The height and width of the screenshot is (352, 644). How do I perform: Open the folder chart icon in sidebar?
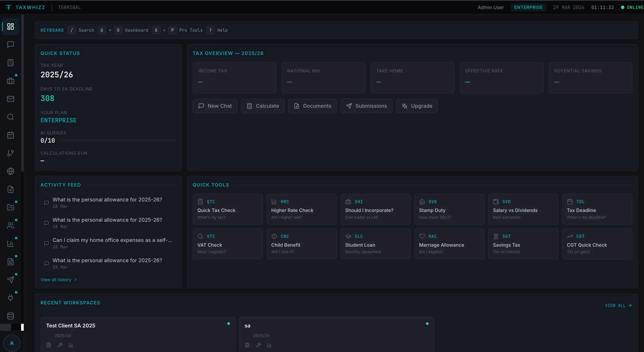pos(11,207)
